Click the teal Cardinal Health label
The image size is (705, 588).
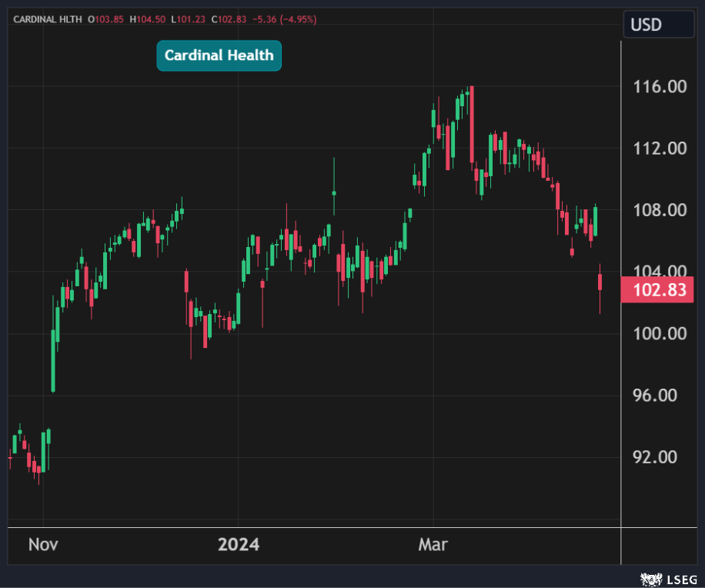pos(219,55)
